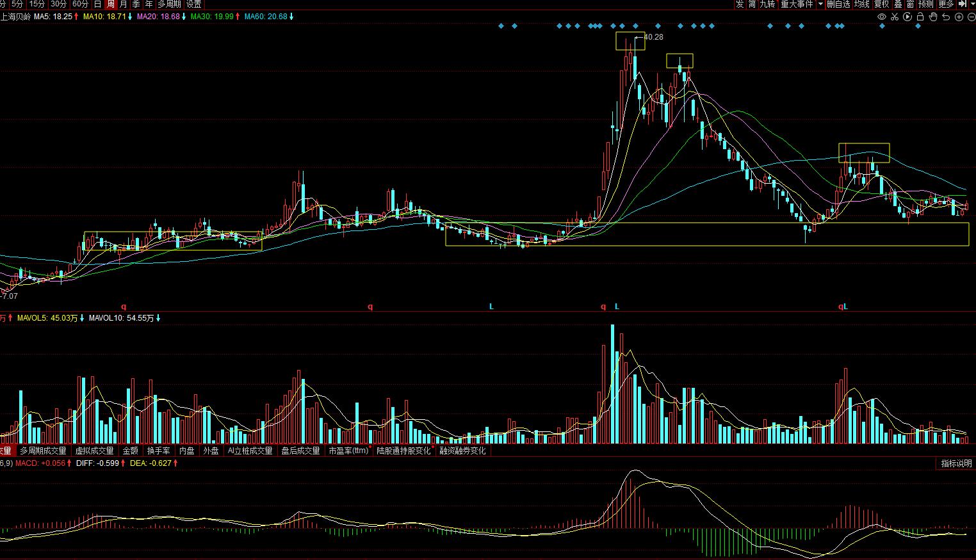Screen dimensions: 976x560
Task: Switch to the 多周期成交量 indicator tab
Action: (43, 451)
